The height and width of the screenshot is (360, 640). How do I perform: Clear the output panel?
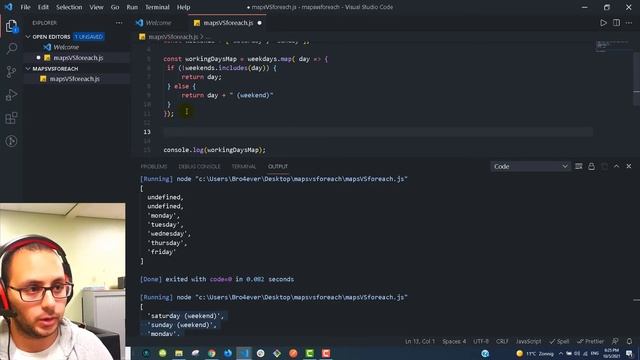578,166
